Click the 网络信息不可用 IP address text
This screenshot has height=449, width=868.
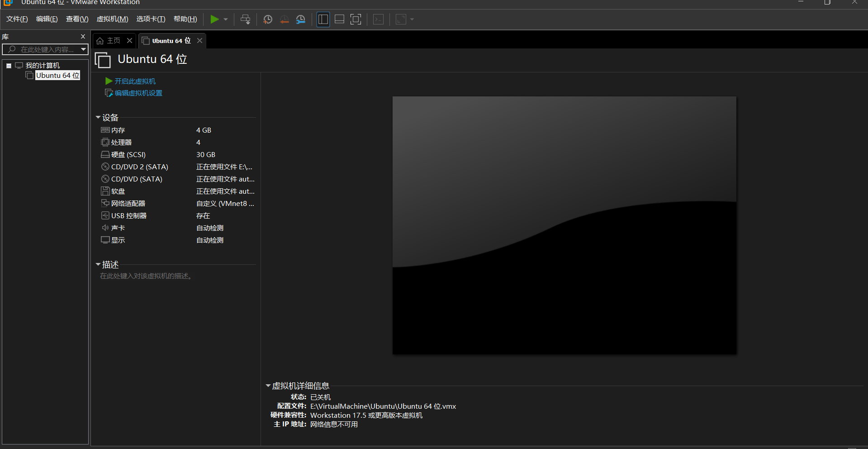[334, 425]
